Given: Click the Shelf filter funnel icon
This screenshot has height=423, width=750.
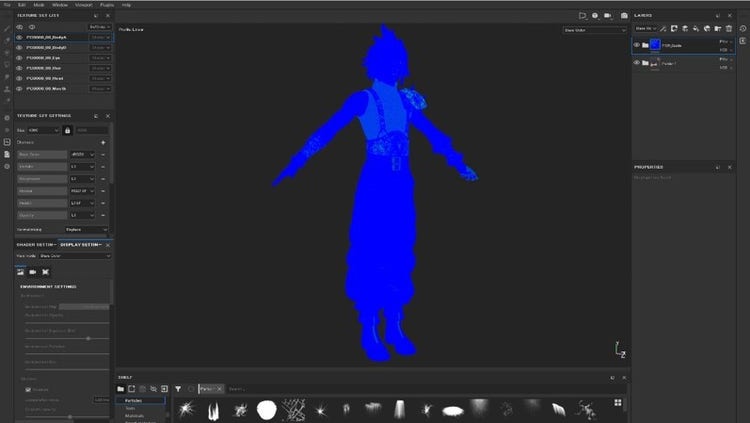Looking at the screenshot, I should 178,389.
